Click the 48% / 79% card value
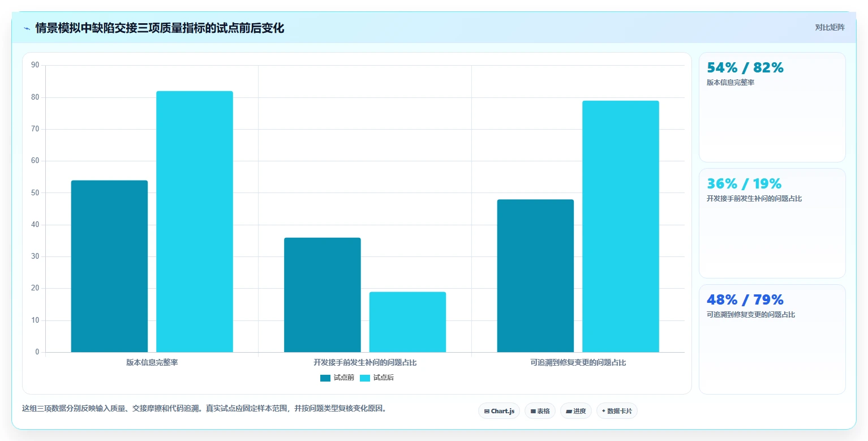 [745, 300]
